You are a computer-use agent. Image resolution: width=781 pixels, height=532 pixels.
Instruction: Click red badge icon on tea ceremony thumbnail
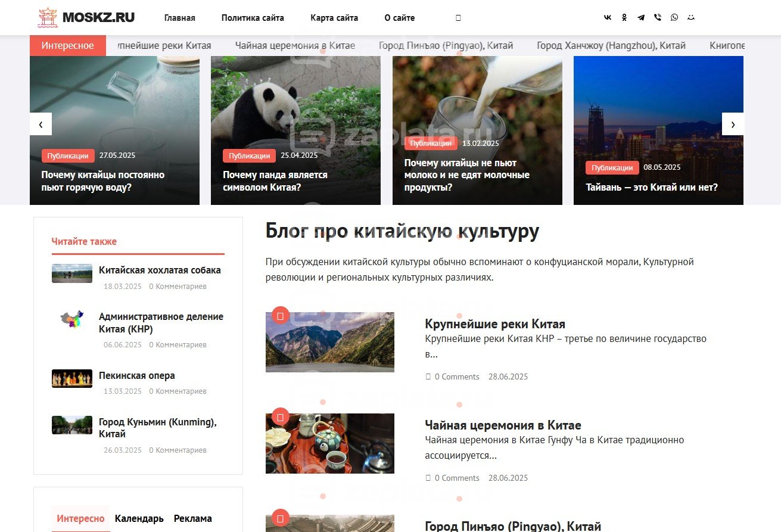281,416
